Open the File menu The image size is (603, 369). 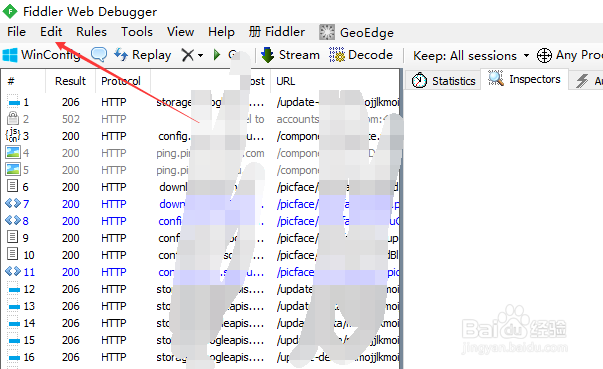pyautogui.click(x=16, y=32)
